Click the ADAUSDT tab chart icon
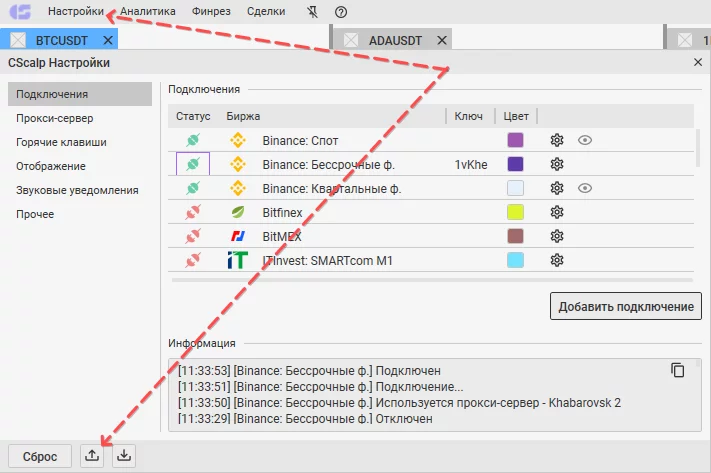 [351, 40]
